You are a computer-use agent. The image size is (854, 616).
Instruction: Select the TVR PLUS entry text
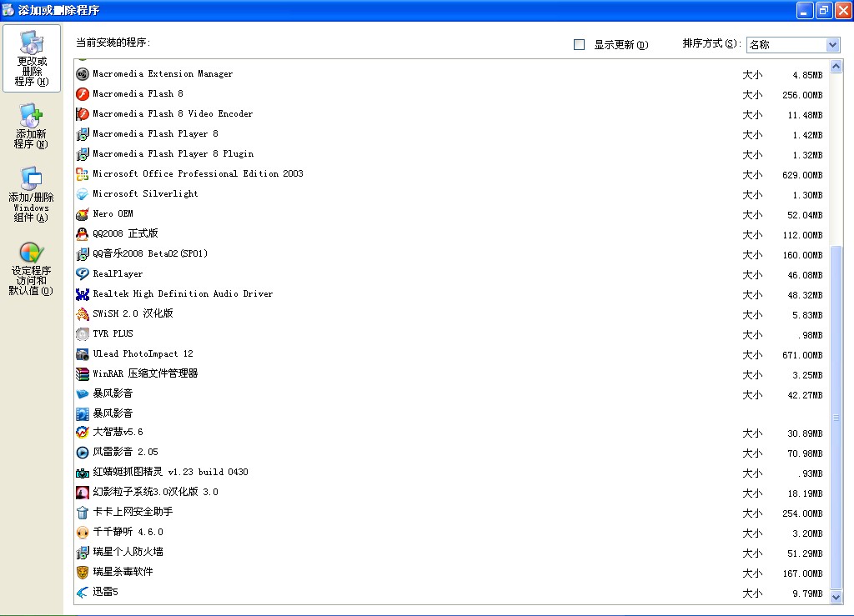click(113, 333)
